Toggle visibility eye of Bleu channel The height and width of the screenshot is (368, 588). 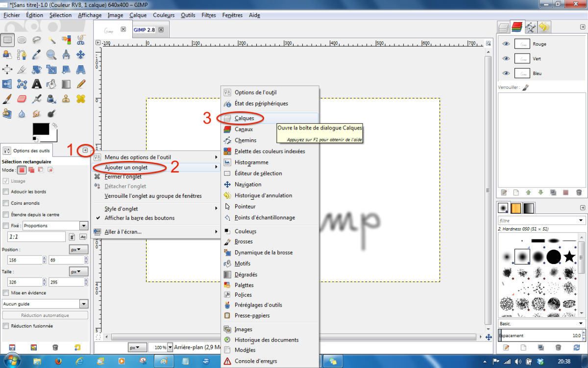click(506, 73)
